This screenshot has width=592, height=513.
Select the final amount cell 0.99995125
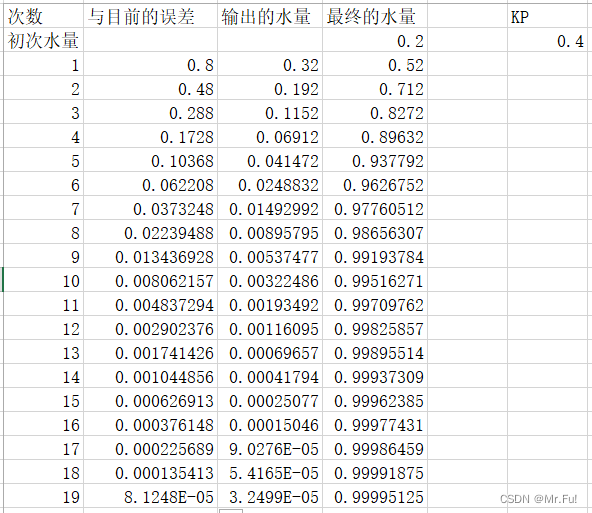[x=375, y=496]
